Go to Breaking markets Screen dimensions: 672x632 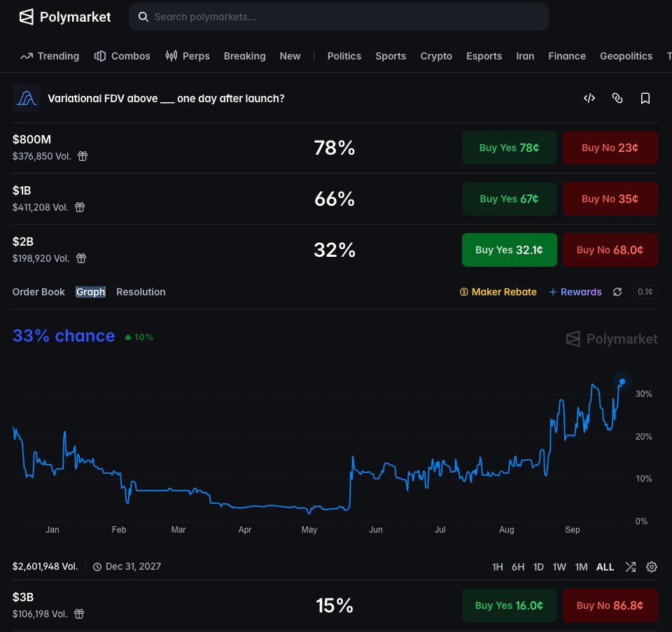(245, 56)
